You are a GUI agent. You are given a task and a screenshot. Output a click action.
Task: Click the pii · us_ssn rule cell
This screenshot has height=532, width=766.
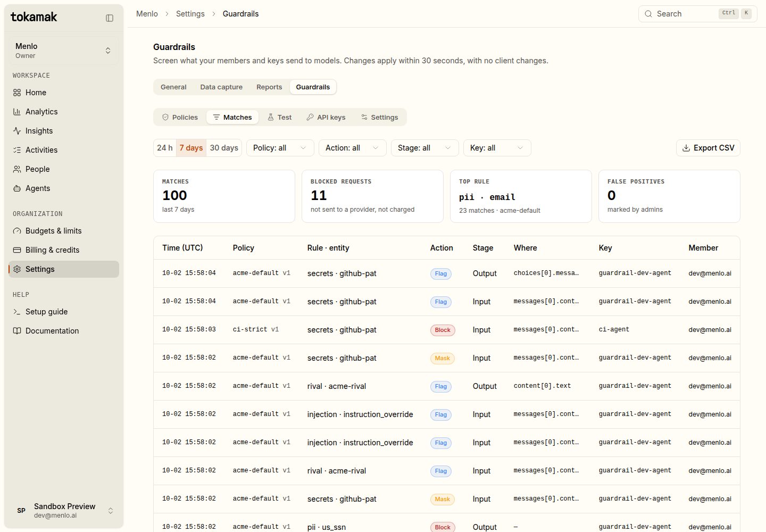click(327, 527)
